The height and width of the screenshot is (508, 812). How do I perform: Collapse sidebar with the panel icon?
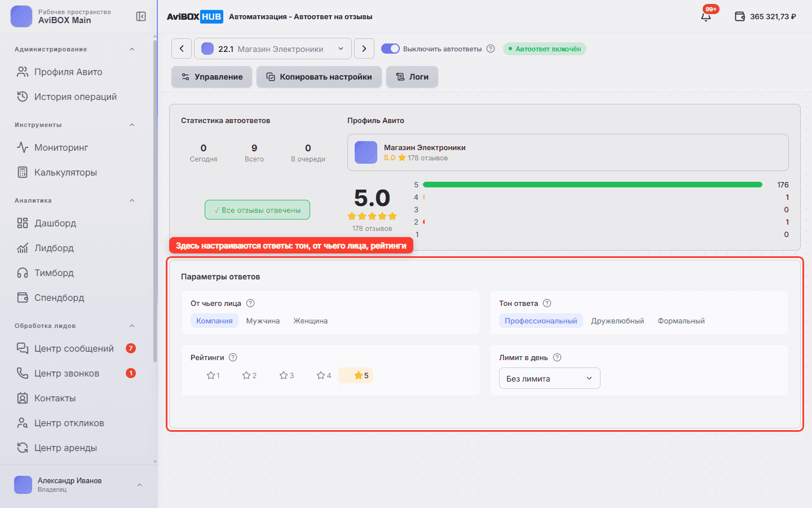(141, 16)
